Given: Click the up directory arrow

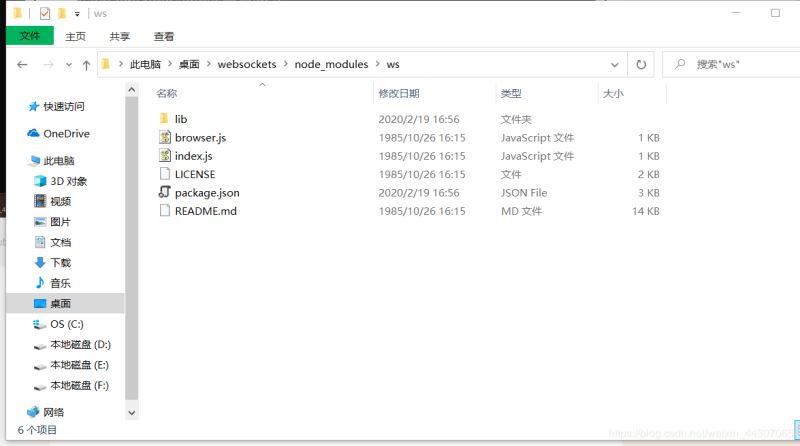Looking at the screenshot, I should point(86,64).
